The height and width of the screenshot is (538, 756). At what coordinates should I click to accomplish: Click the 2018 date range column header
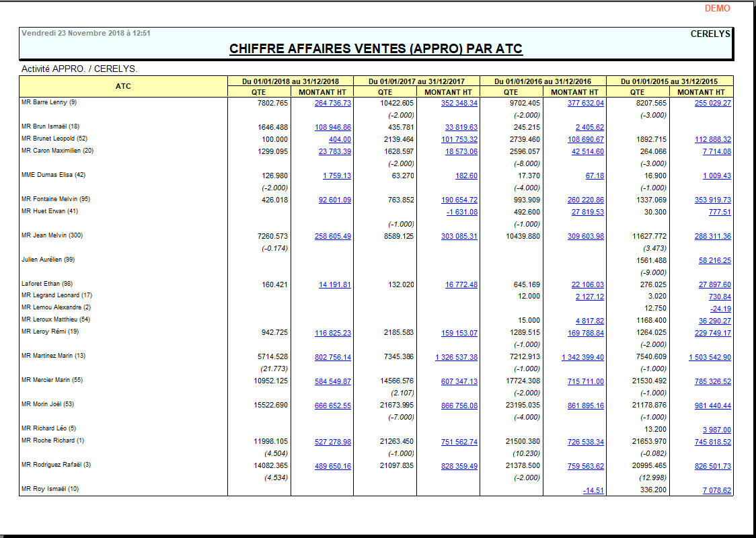pos(291,81)
